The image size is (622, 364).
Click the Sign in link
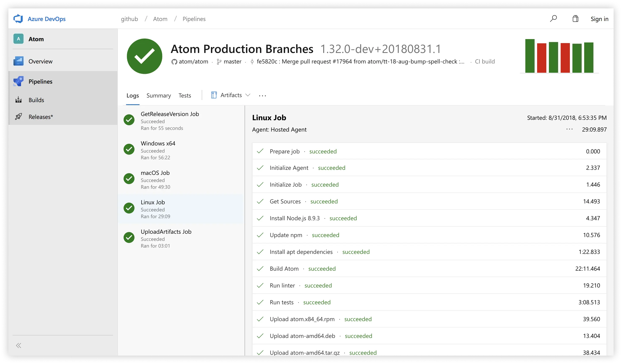click(599, 19)
